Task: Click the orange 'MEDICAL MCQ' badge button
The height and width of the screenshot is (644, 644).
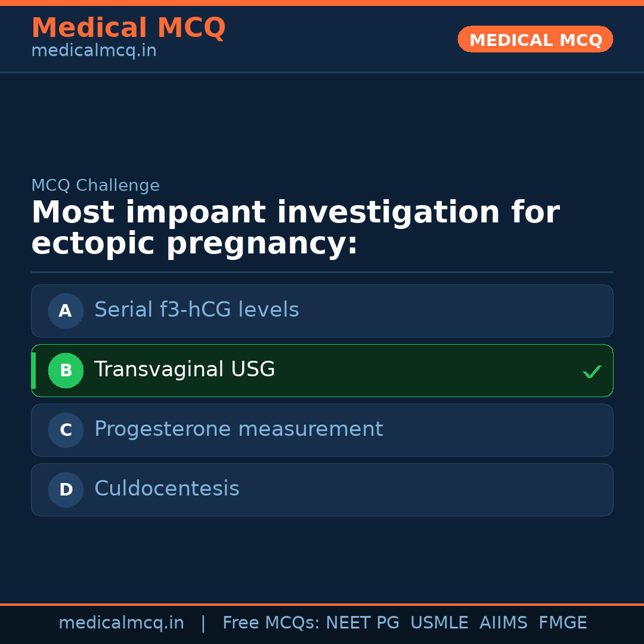Action: tap(535, 40)
